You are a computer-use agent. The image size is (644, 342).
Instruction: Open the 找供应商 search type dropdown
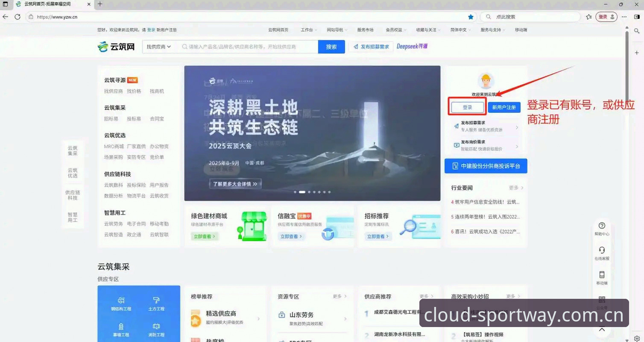158,47
